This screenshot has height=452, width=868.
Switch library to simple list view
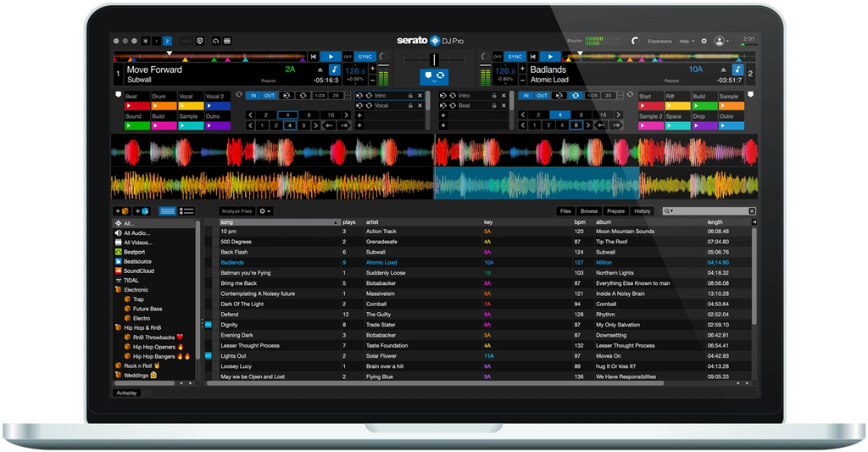tap(167, 211)
